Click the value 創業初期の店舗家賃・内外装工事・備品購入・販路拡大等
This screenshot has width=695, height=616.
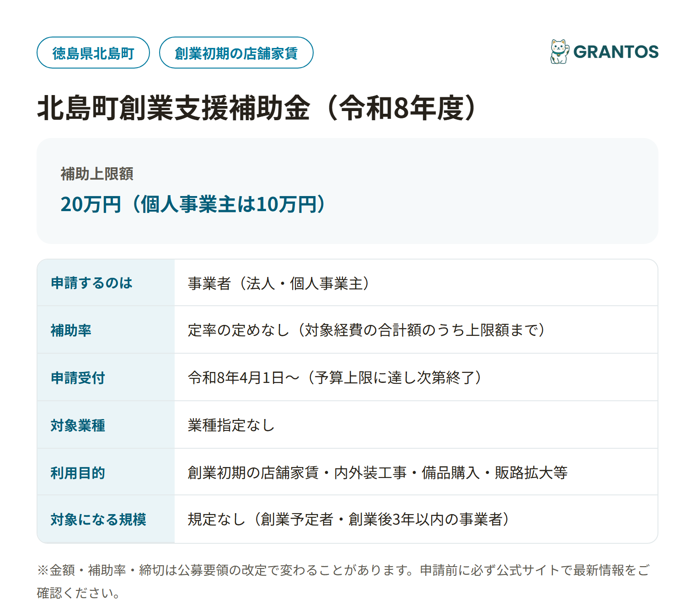coord(378,473)
